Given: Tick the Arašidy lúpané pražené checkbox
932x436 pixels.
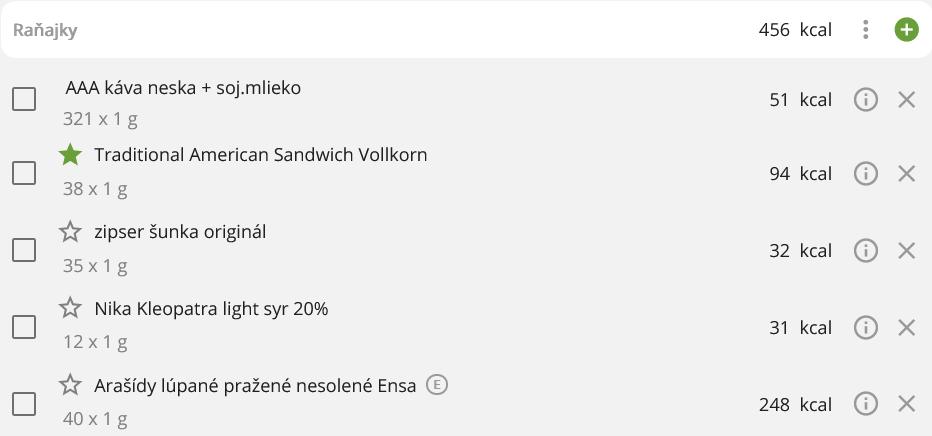Looking at the screenshot, I should pyautogui.click(x=24, y=404).
